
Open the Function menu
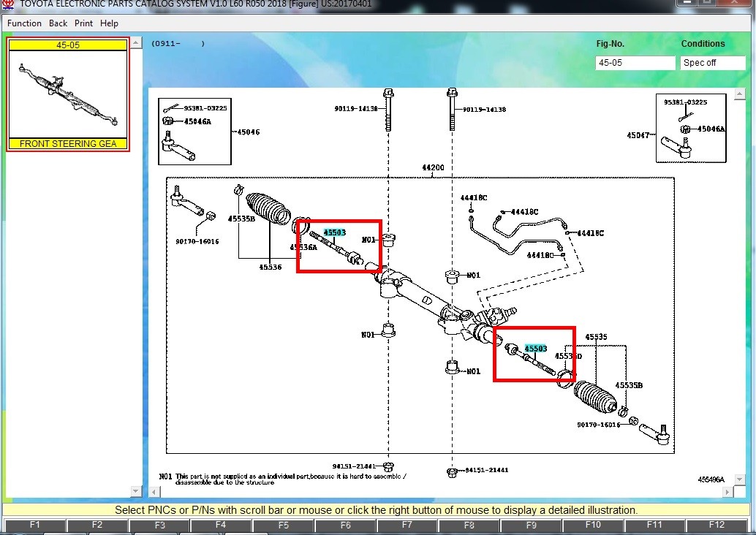pos(24,23)
